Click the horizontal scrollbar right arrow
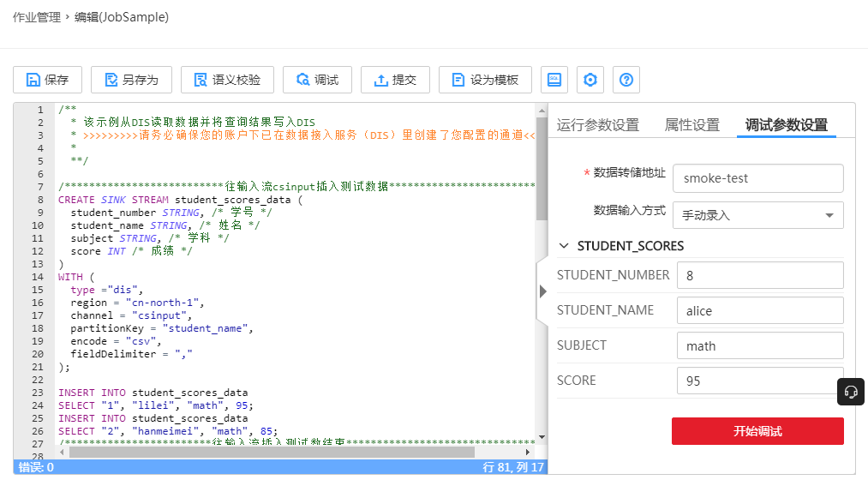This screenshot has width=868, height=480. tap(528, 452)
